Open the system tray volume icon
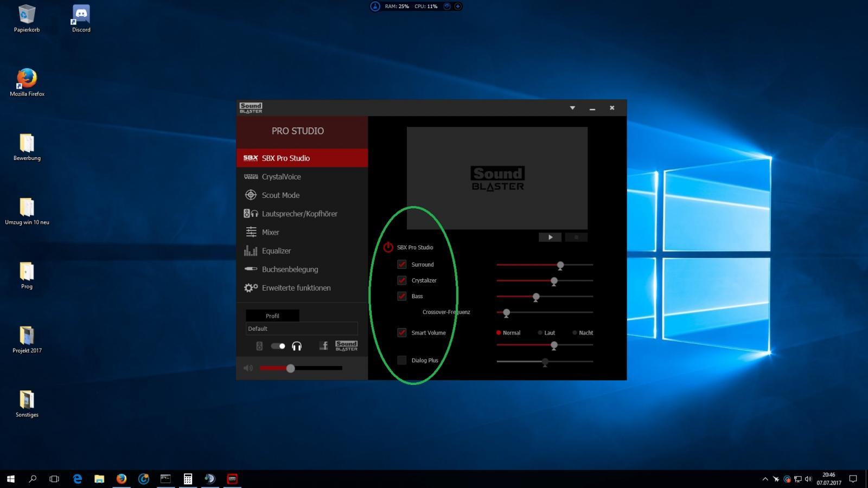This screenshot has height=488, width=868. pos(808,479)
